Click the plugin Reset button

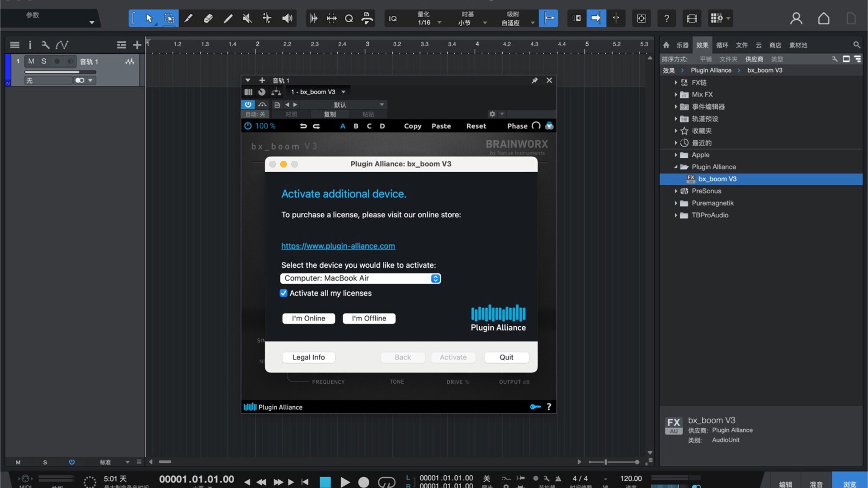coord(476,126)
